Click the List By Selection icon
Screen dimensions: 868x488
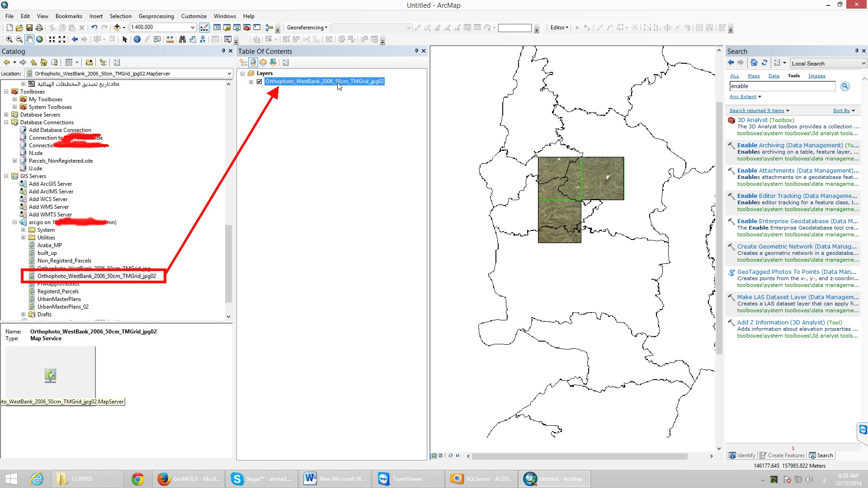pyautogui.click(x=273, y=62)
